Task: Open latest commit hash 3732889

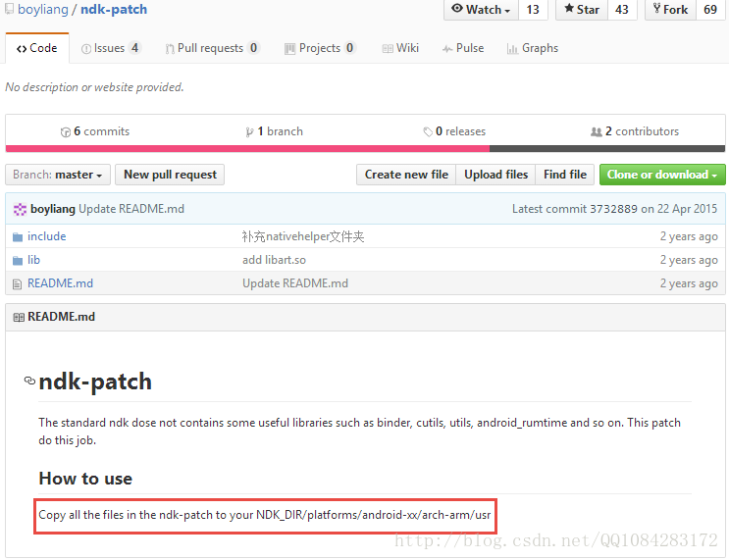Action: click(613, 209)
